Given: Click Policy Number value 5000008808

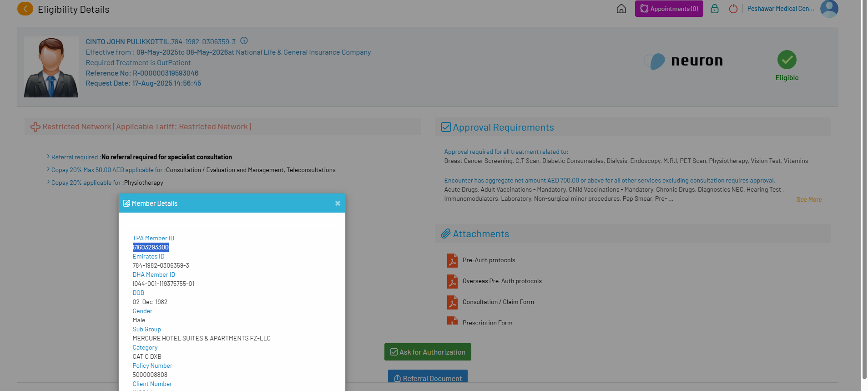Looking at the screenshot, I should coord(150,375).
